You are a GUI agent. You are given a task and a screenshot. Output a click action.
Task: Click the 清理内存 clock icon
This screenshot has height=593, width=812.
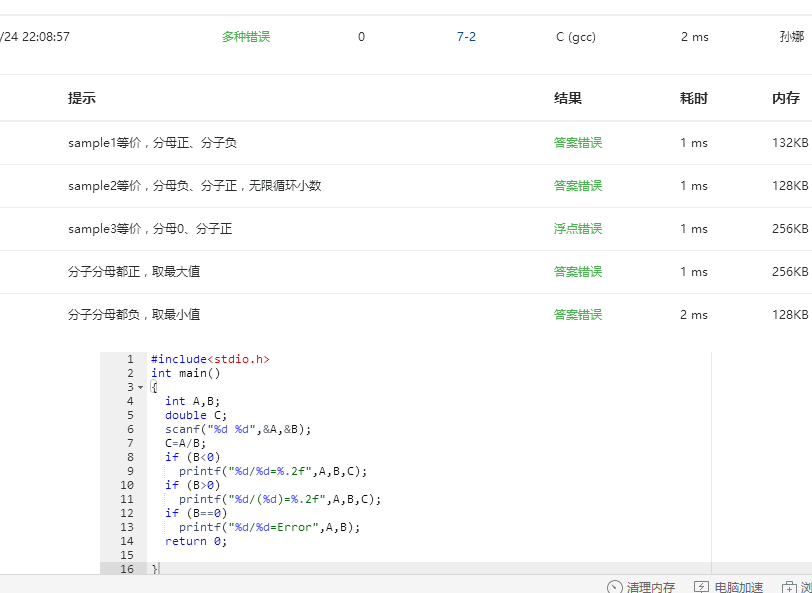click(615, 587)
